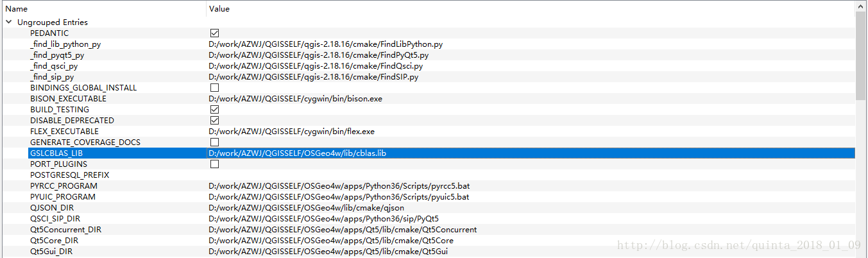Viewport: 868px width, 258px height.
Task: Select the POSTGRESQL_PREFIX entry name
Action: coord(70,175)
